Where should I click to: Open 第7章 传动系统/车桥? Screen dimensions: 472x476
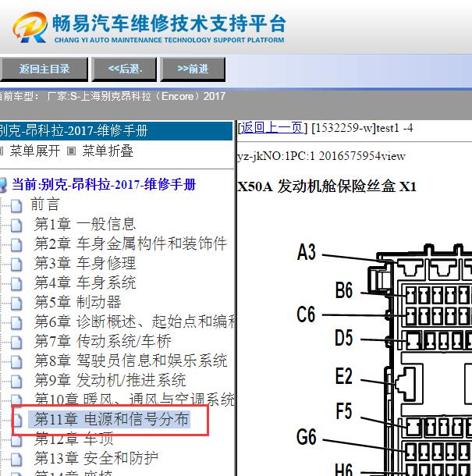103,341
